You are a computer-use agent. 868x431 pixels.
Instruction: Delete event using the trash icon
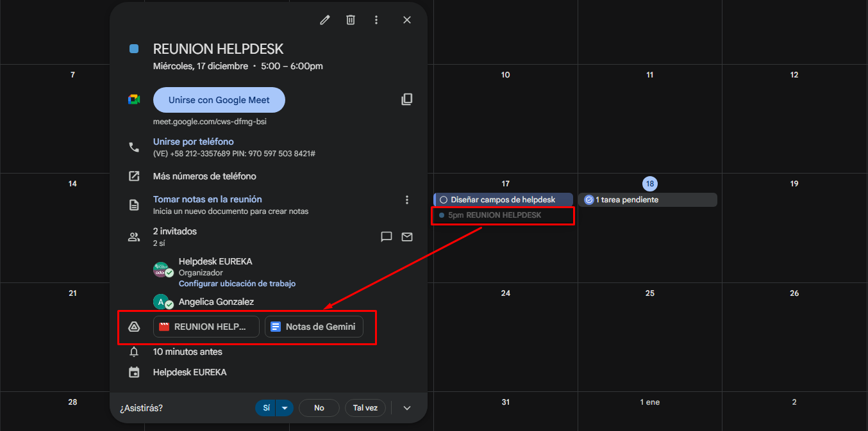[x=351, y=20]
